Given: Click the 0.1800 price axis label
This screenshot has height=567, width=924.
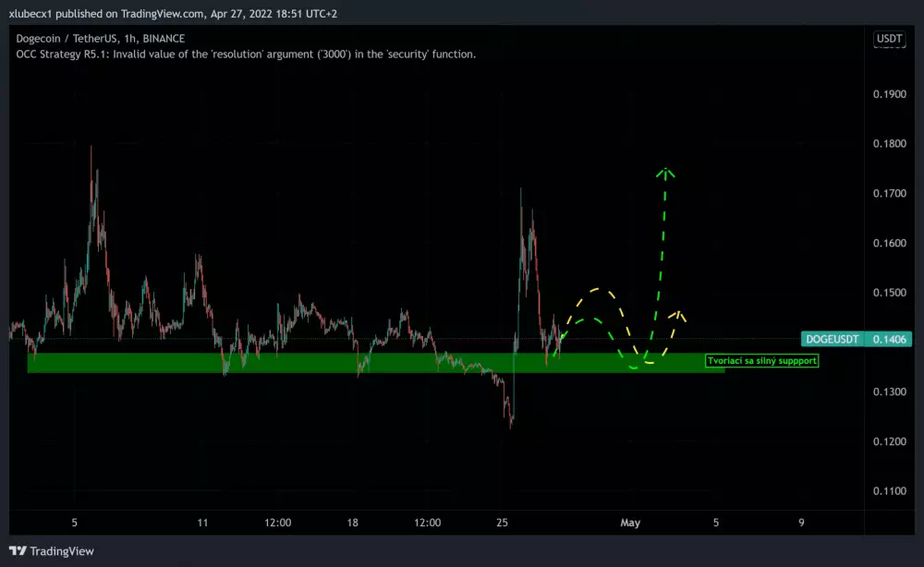Looking at the screenshot, I should pos(891,144).
